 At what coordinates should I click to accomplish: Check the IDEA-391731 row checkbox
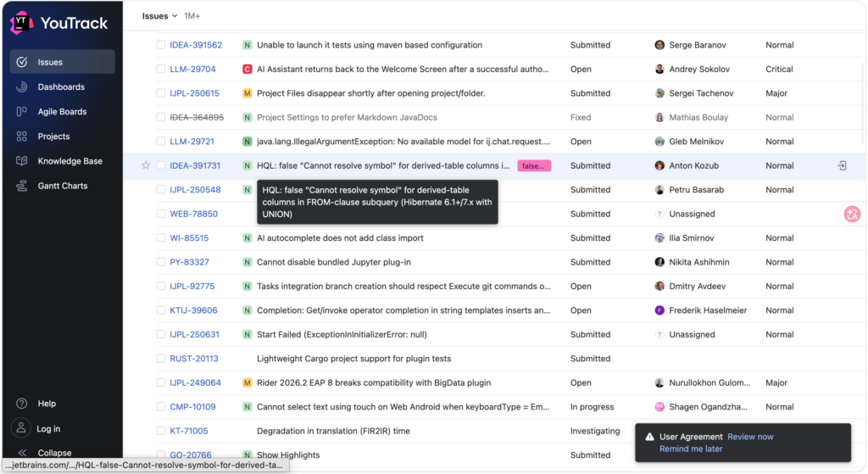(x=160, y=165)
